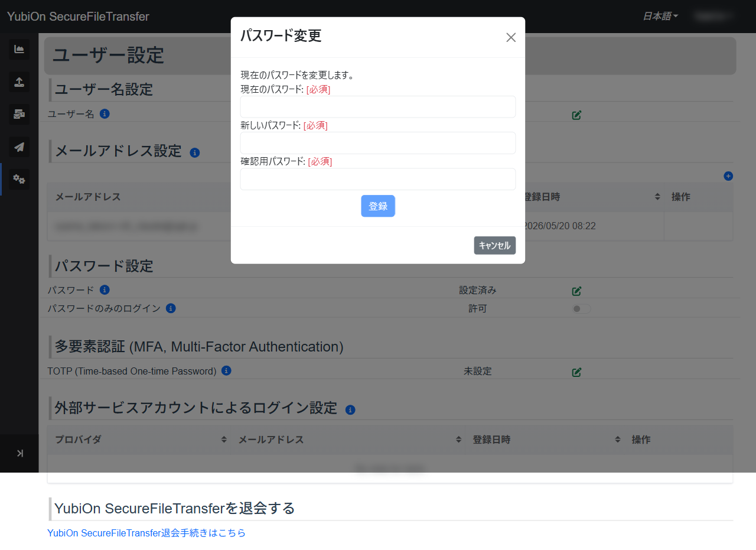Click the 許可 status text
Viewport: 756px width, 550px height.
(x=478, y=308)
